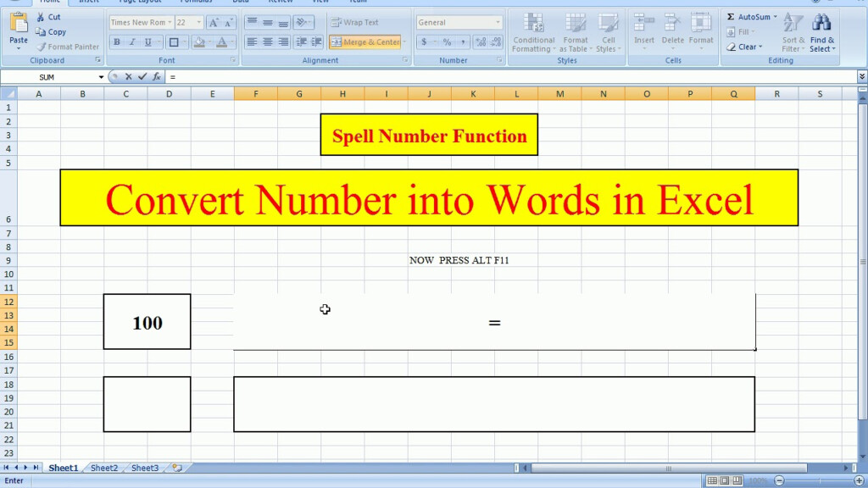
Task: Bottom align cell contents
Action: (283, 23)
